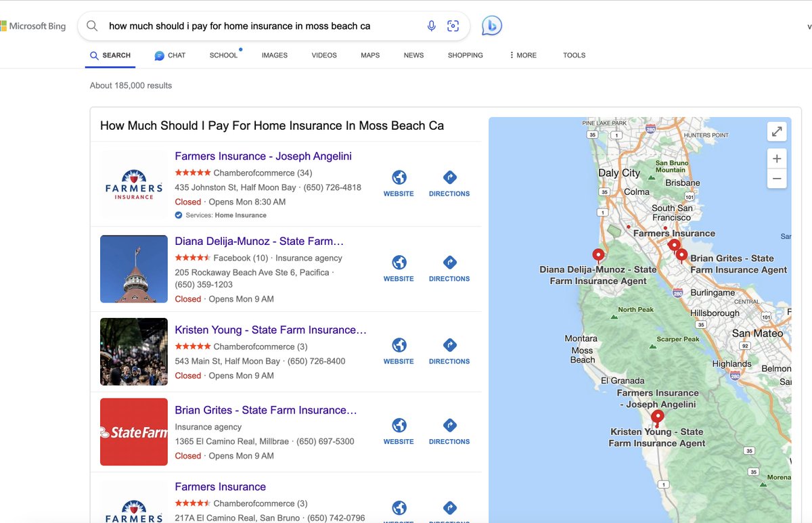Open the Shopping tab
812x523 pixels.
tap(466, 55)
